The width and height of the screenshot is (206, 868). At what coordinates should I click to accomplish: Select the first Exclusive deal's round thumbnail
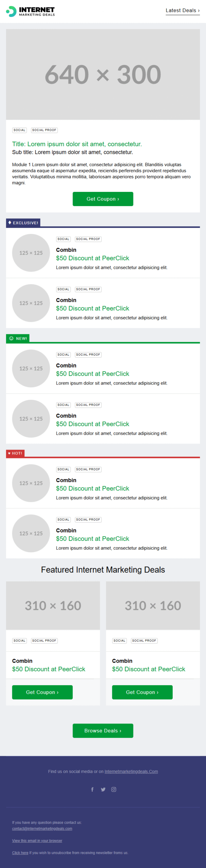coord(31,253)
